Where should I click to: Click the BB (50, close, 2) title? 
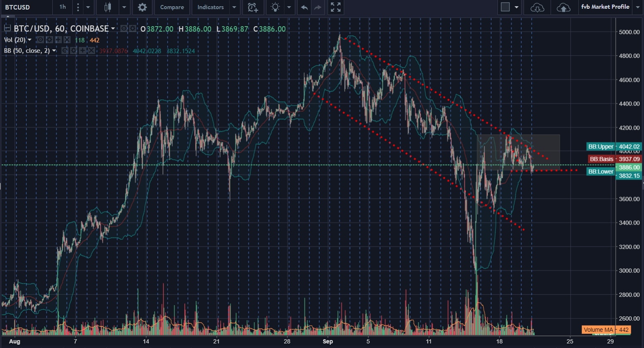click(27, 51)
